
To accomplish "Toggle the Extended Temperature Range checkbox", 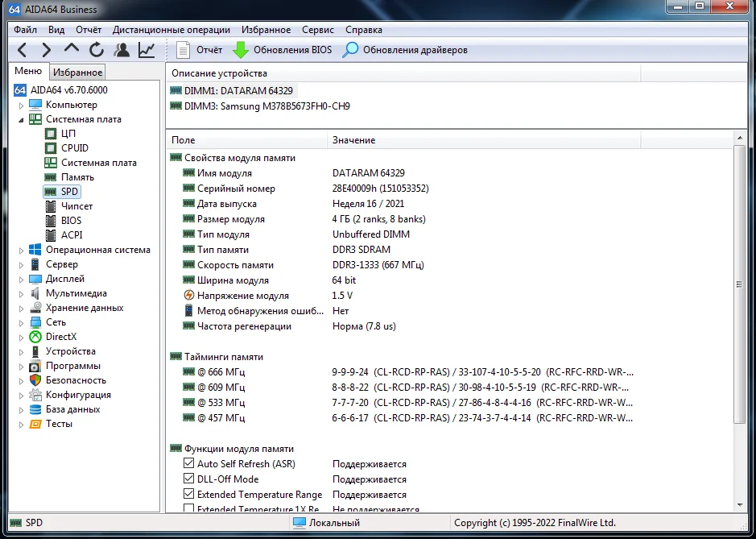I will [189, 494].
